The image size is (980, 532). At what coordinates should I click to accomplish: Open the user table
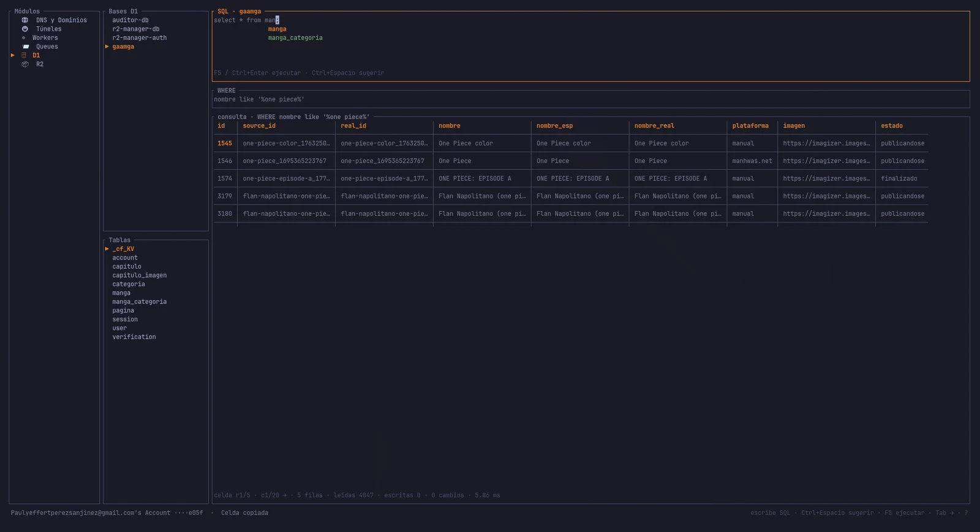pos(119,328)
